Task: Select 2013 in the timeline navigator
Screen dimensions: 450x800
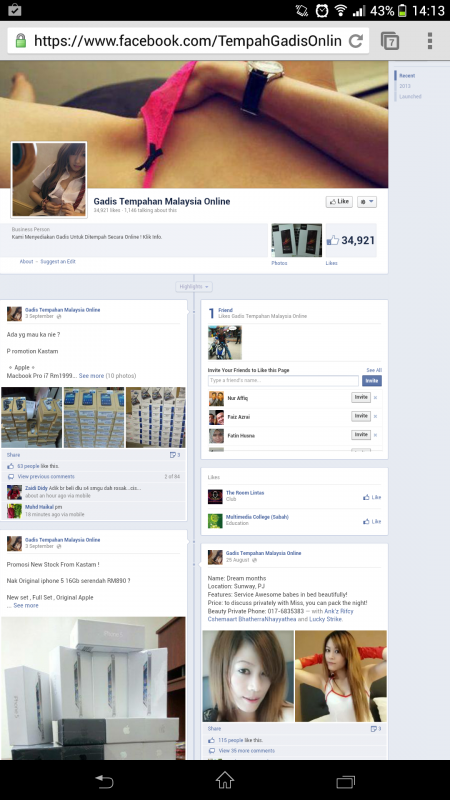Action: pyautogui.click(x=405, y=86)
